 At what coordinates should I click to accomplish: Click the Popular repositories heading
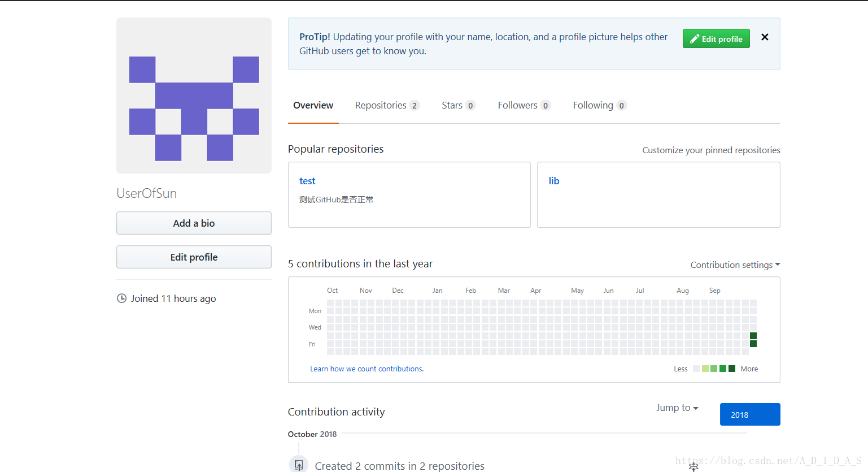tap(335, 149)
